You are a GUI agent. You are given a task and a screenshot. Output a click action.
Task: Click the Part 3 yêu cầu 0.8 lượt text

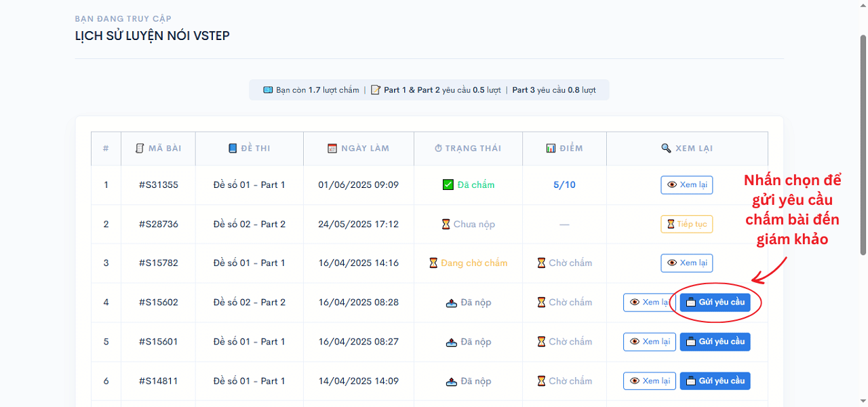554,90
